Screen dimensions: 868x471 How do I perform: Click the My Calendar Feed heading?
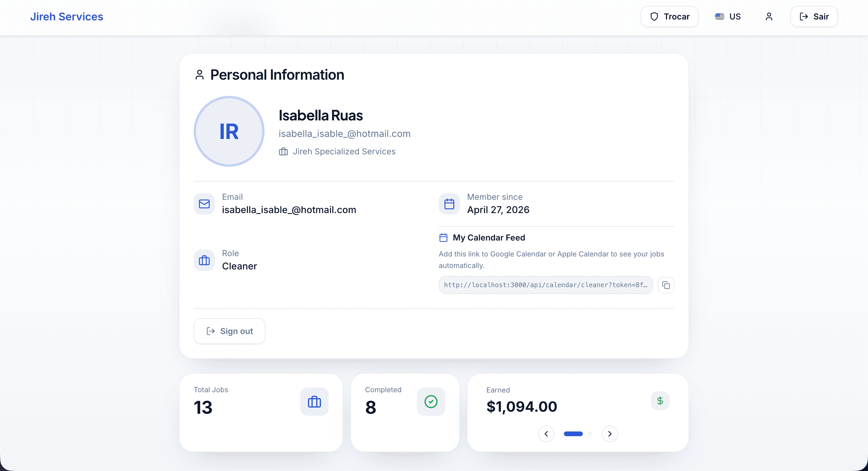(489, 238)
